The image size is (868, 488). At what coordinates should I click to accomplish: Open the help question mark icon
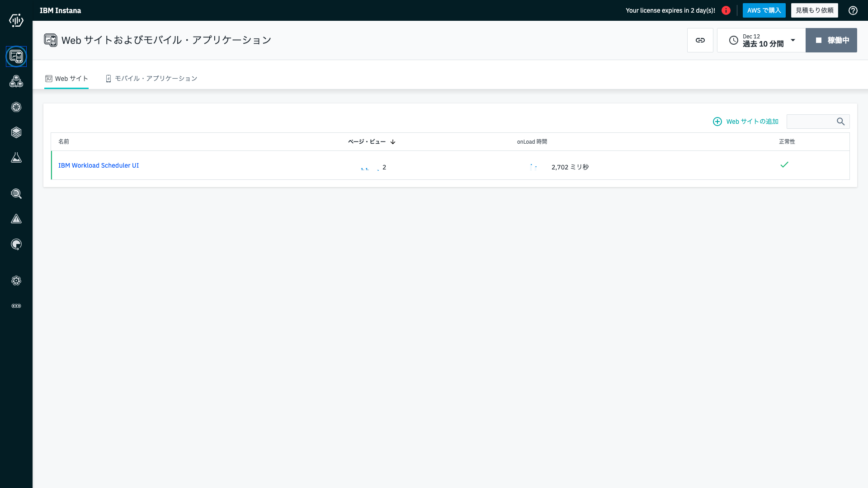point(853,10)
